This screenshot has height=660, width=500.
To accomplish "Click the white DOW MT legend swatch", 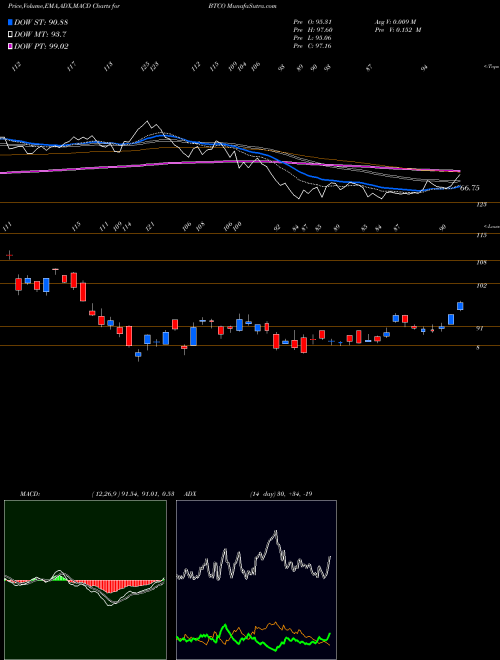I will [x=10, y=35].
